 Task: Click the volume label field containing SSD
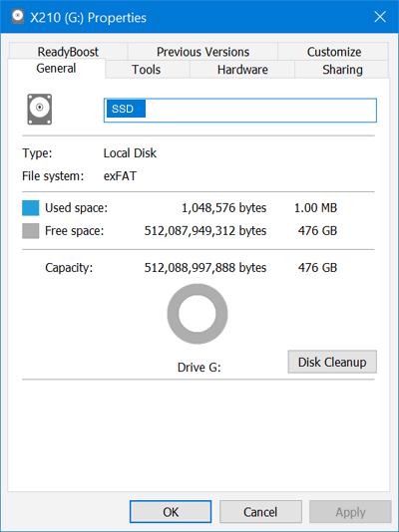point(240,111)
